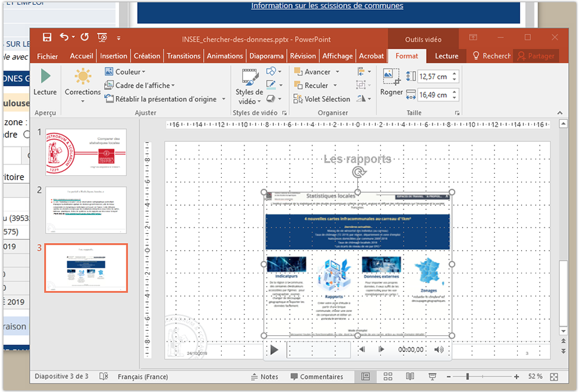This screenshot has height=392, width=579.
Task: Open the Insertion ribbon tab
Action: point(113,56)
